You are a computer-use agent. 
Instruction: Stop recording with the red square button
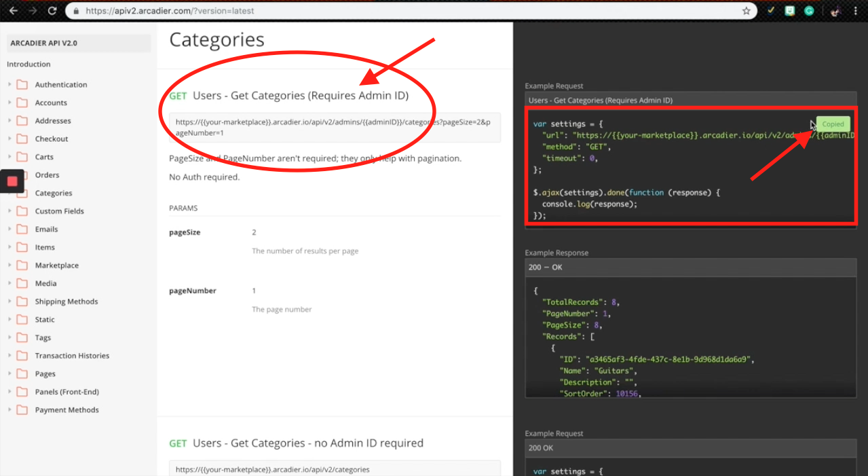(x=12, y=181)
